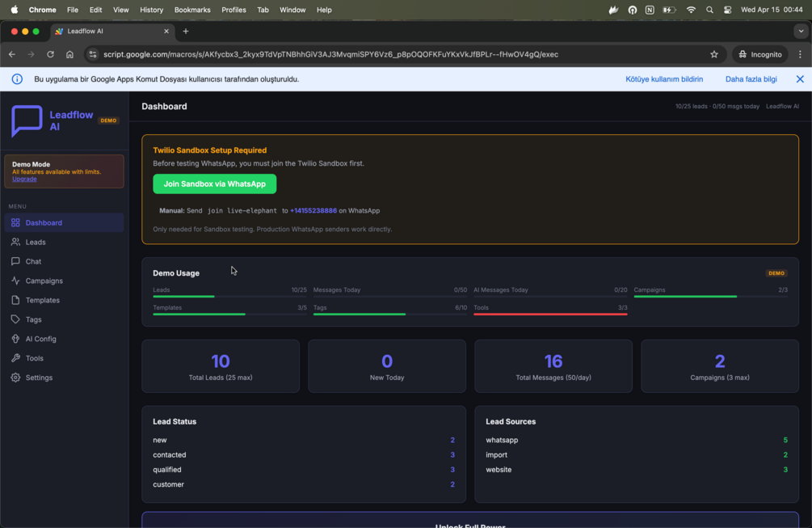
Task: Go back with browser back arrow
Action: point(12,54)
